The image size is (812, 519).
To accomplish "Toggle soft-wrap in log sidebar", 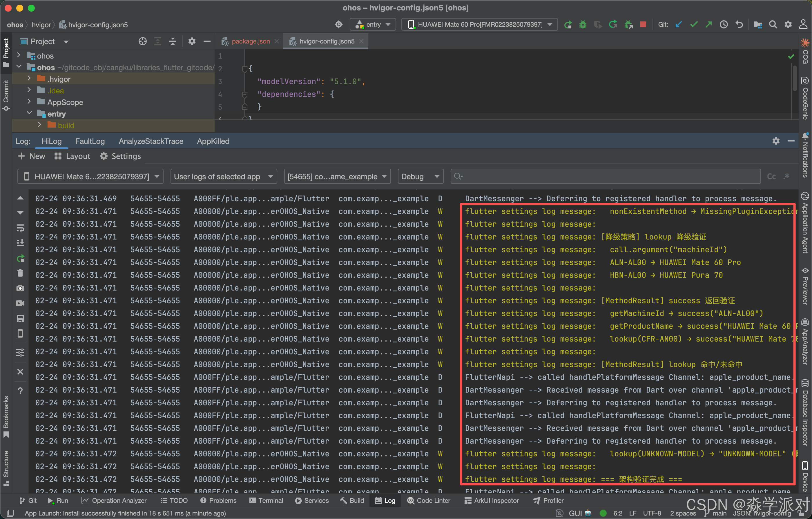I will (x=20, y=228).
